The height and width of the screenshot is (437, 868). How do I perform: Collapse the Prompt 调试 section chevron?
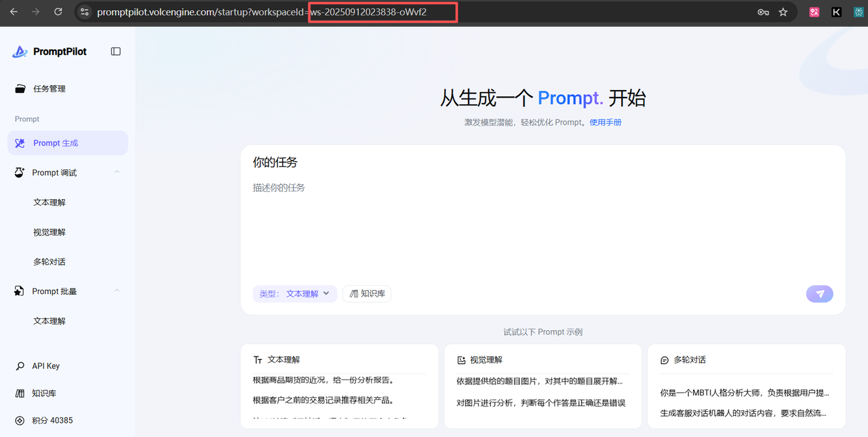pos(117,173)
